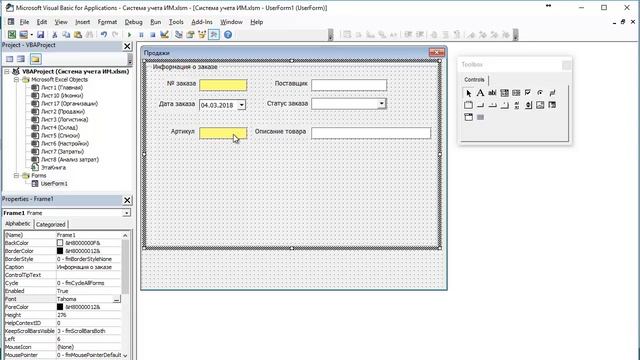Image resolution: width=640 pixels, height=360 pixels.
Task: Collapse the Forms folder node
Action: coord(17,176)
